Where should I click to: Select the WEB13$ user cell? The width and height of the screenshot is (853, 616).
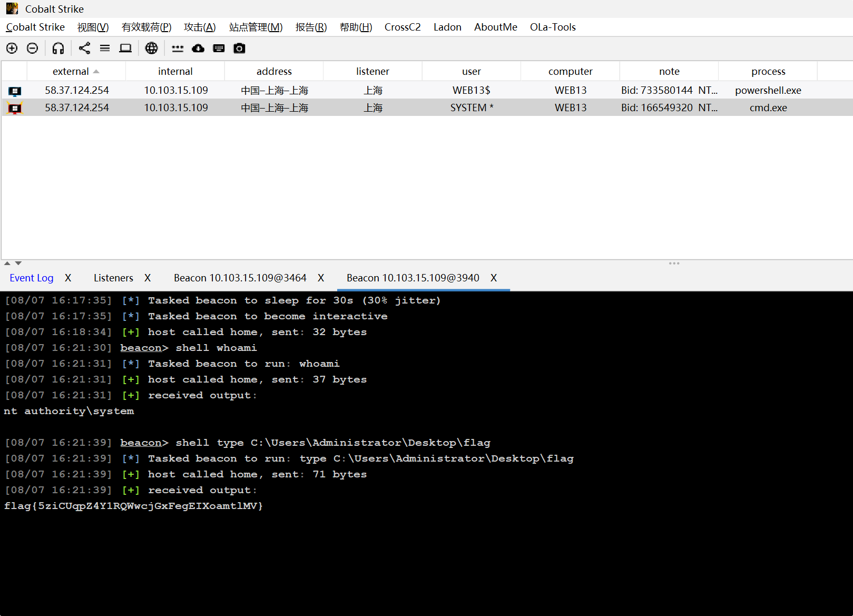(472, 90)
